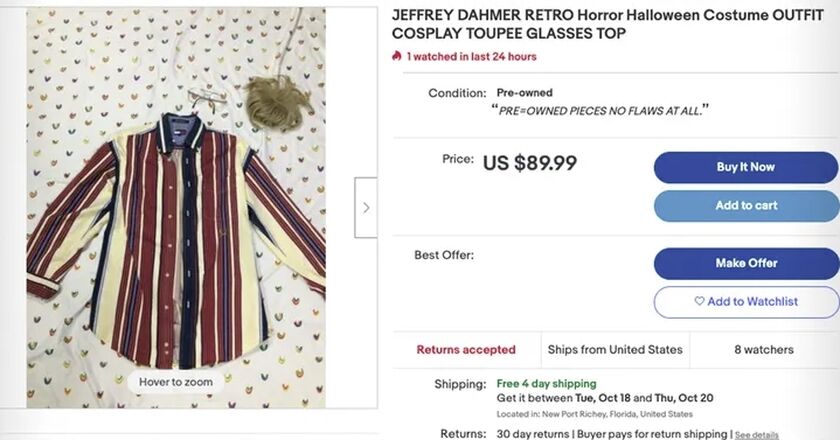Click the Jeffrey Dahmer Retro listing title

608,24
